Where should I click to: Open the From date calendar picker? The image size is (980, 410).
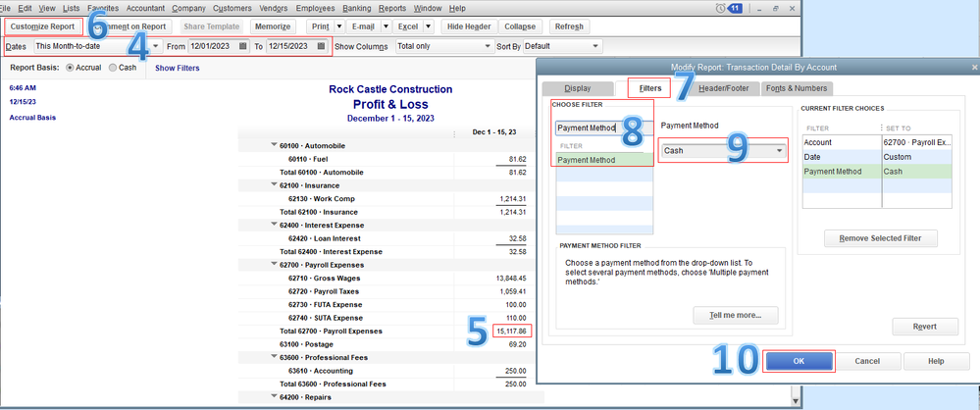(242, 46)
